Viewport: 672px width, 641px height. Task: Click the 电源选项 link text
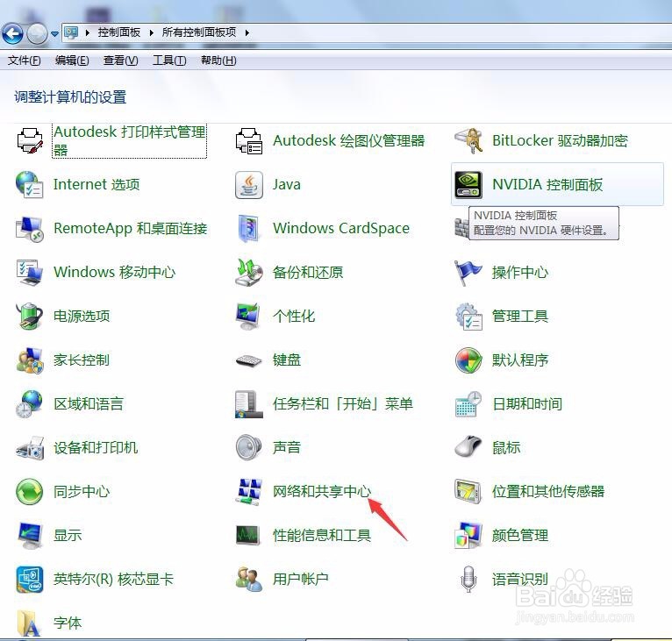pyautogui.click(x=82, y=317)
